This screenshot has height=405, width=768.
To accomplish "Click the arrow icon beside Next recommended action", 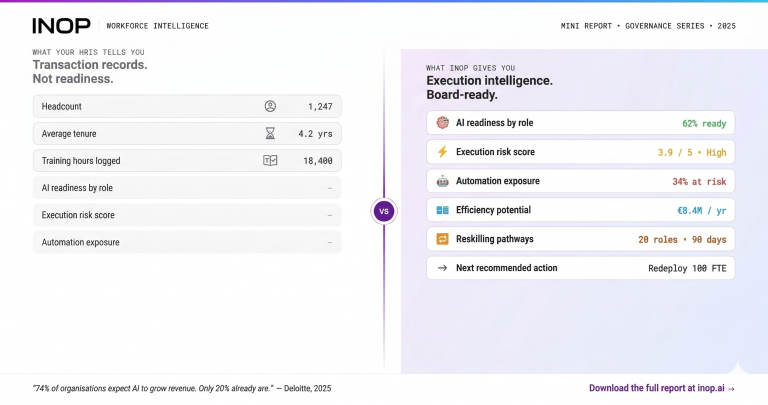I will [443, 268].
